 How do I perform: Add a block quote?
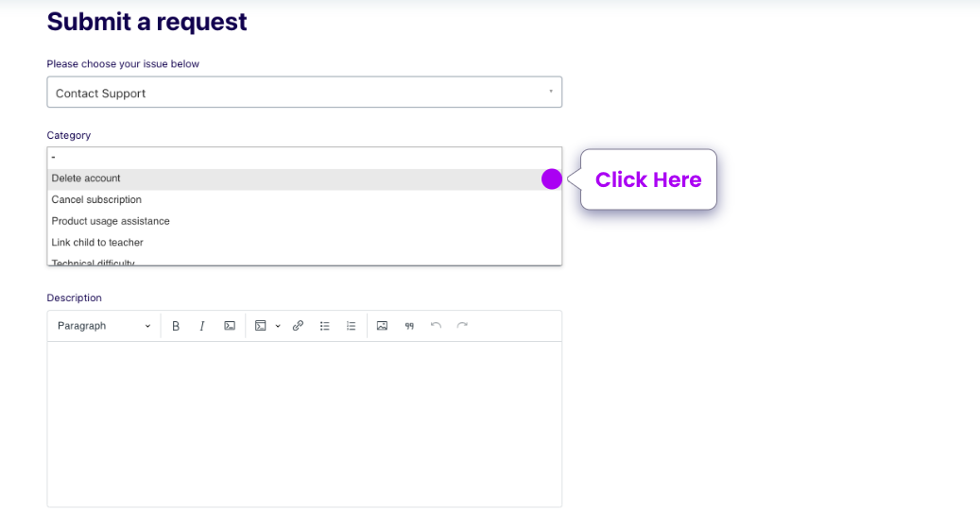pos(409,326)
